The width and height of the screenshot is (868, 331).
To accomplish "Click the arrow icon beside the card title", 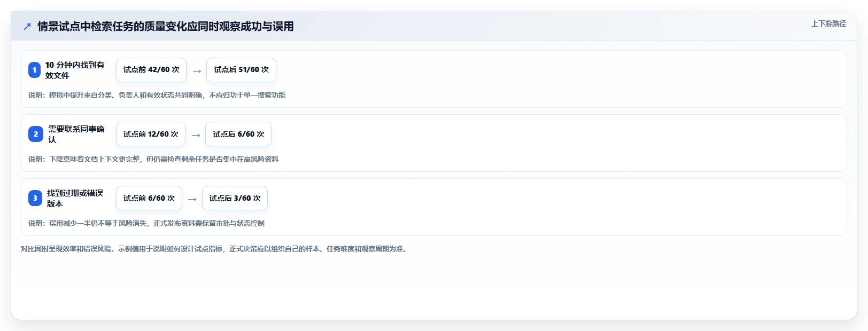I will [x=27, y=26].
